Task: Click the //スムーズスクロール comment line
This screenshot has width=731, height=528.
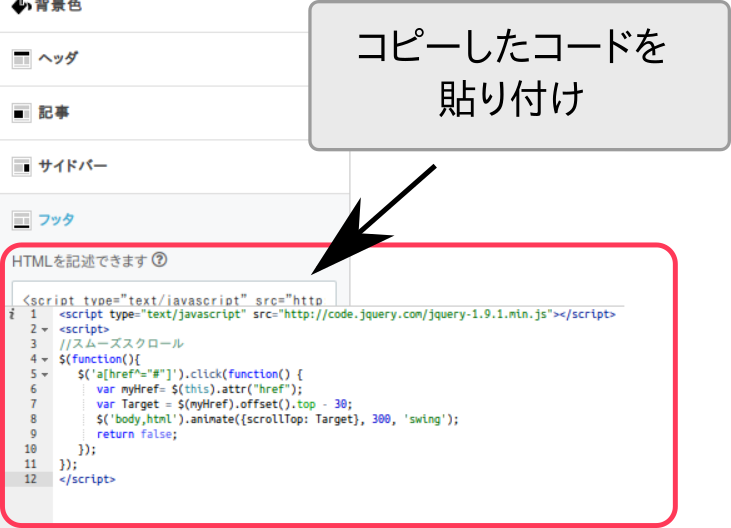Action: point(122,344)
